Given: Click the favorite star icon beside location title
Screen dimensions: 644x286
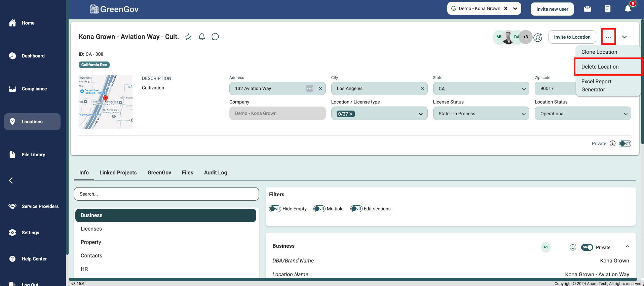Looking at the screenshot, I should click(x=188, y=37).
